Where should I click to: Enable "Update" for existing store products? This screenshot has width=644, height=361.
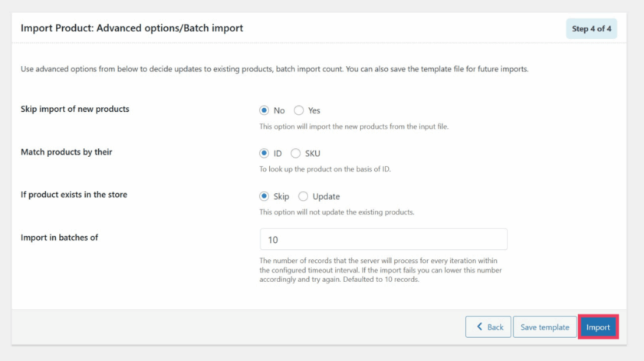[x=304, y=196]
